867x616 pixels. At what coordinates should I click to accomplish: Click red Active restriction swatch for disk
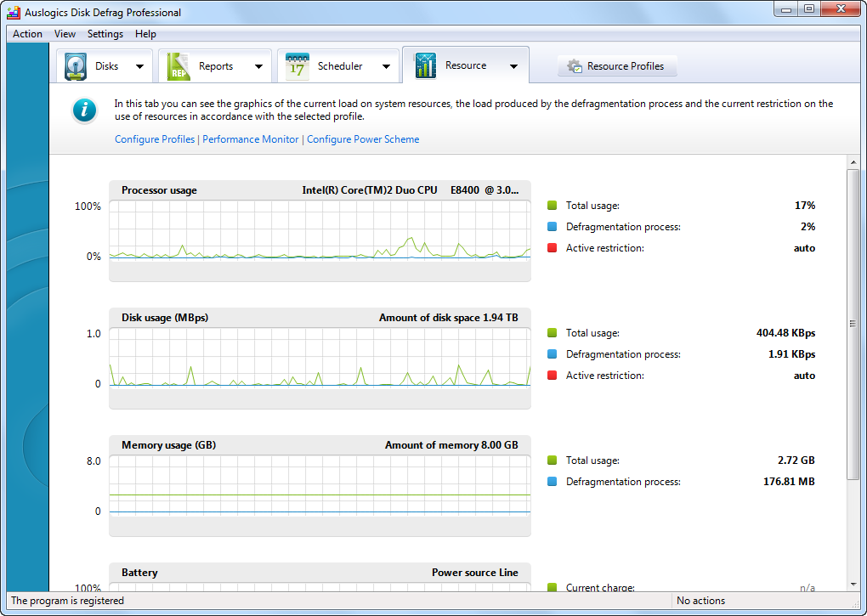(552, 376)
